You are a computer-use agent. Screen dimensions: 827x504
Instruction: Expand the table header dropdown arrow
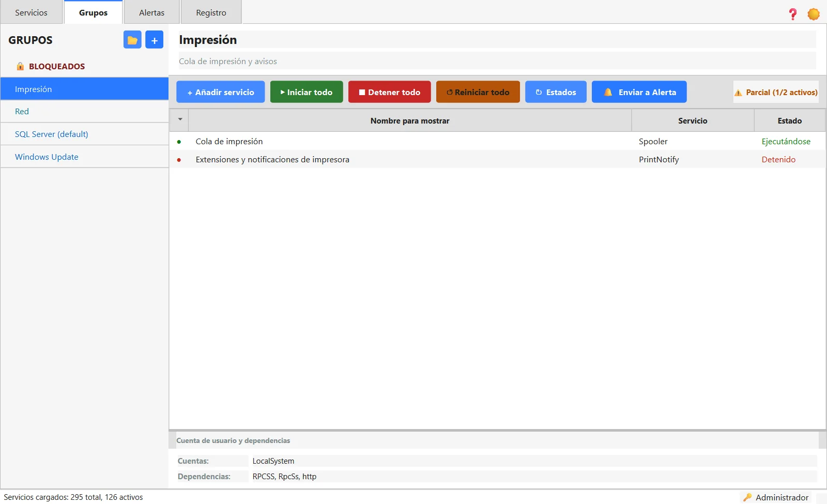tap(180, 119)
